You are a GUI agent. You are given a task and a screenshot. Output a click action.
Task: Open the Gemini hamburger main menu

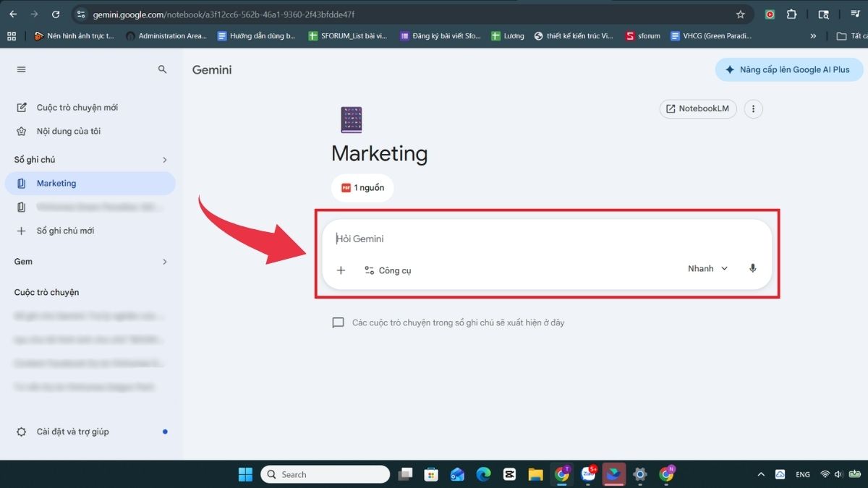click(21, 69)
